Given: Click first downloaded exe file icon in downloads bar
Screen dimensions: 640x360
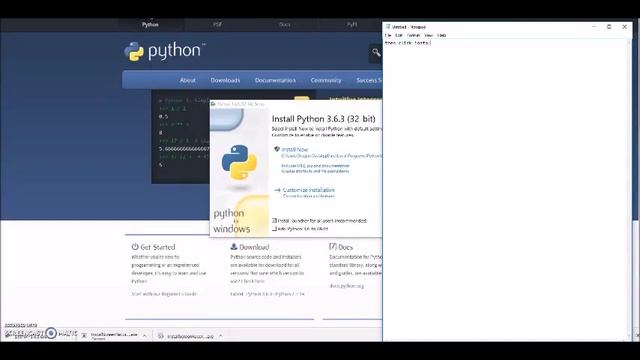Looking at the screenshot, I should (x=84, y=336).
